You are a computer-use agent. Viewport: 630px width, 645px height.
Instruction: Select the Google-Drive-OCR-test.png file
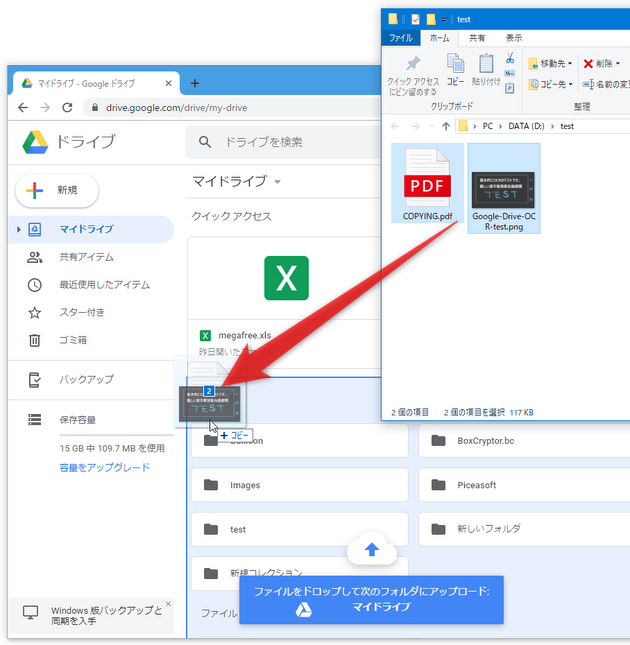click(x=504, y=188)
